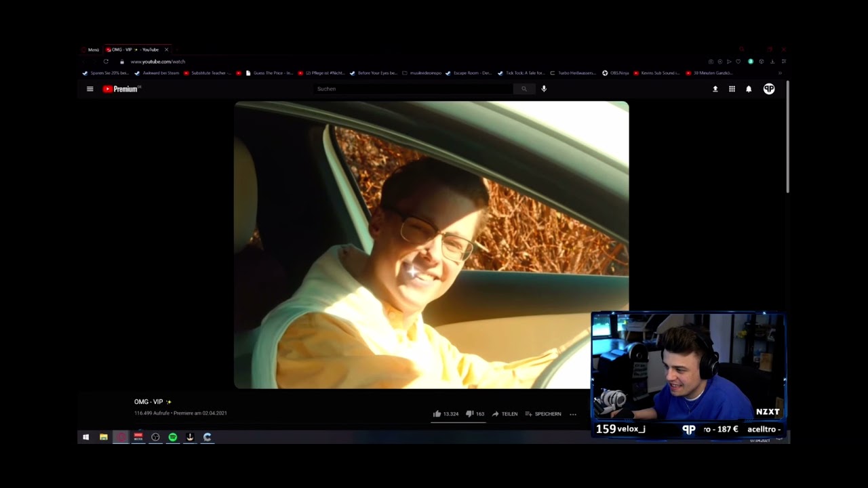This screenshot has width=868, height=488.
Task: Click the search magnifier button
Action: pyautogui.click(x=524, y=89)
